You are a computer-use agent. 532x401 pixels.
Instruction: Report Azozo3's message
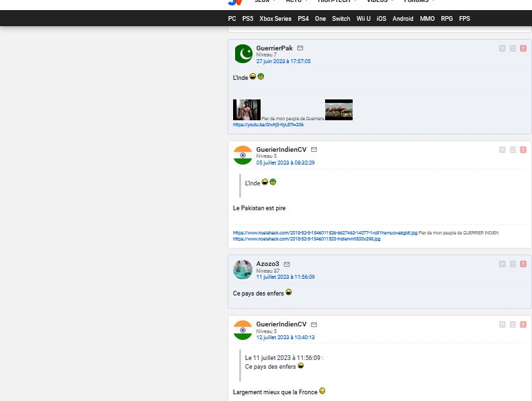point(523,264)
